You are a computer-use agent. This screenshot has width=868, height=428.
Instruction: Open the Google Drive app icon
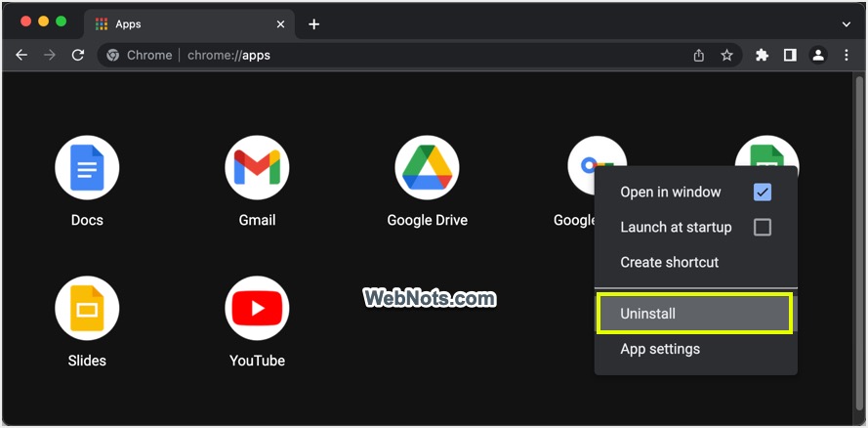[427, 168]
